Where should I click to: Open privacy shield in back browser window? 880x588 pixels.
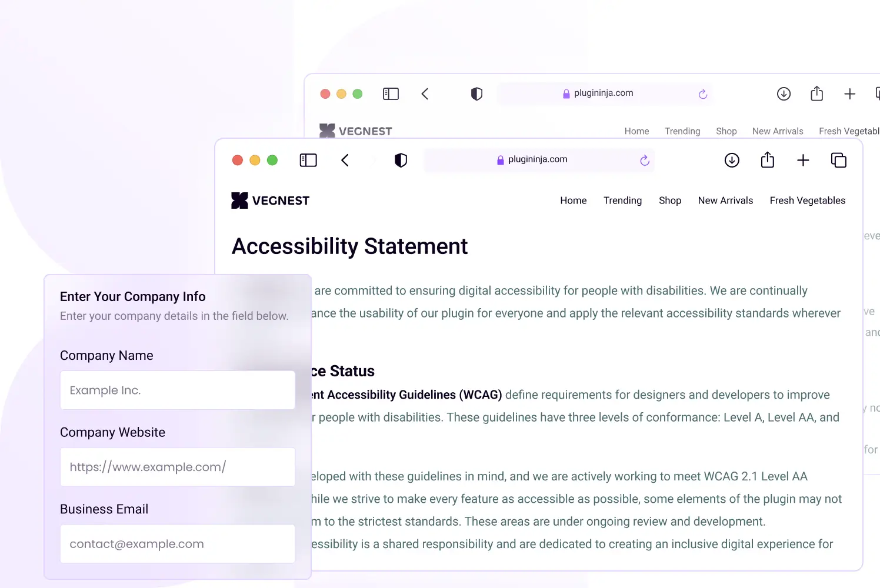coord(476,93)
